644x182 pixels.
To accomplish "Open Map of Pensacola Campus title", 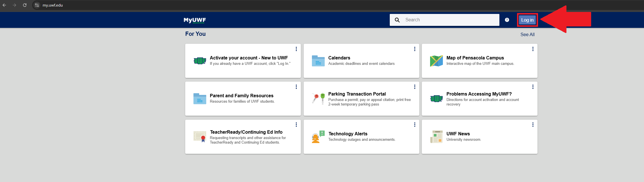I will click(x=475, y=58).
